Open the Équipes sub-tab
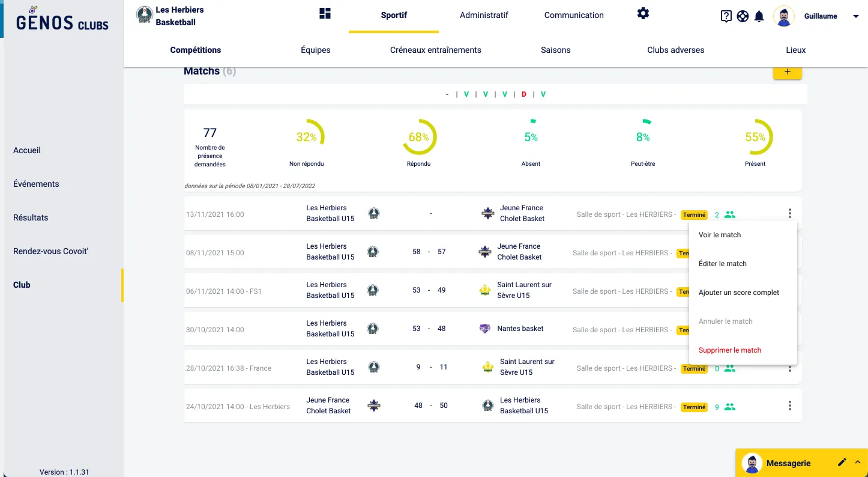Viewport: 868px width, 477px height. [316, 50]
